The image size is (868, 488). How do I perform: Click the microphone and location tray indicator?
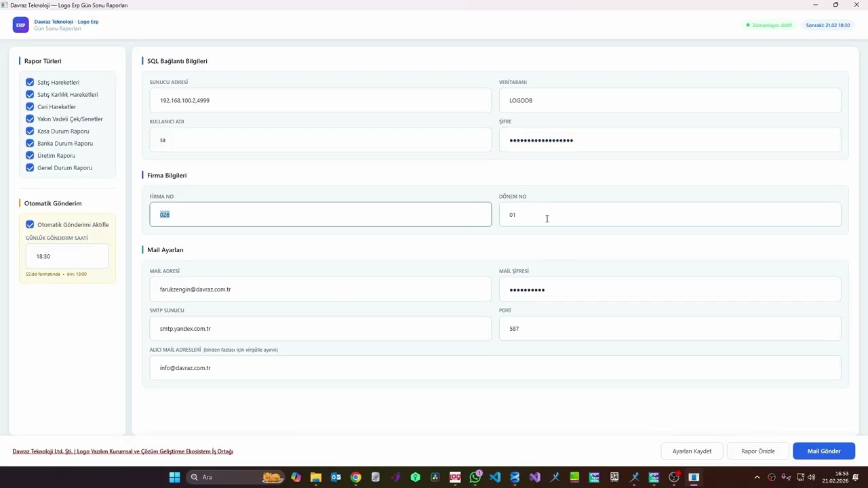tap(786, 477)
